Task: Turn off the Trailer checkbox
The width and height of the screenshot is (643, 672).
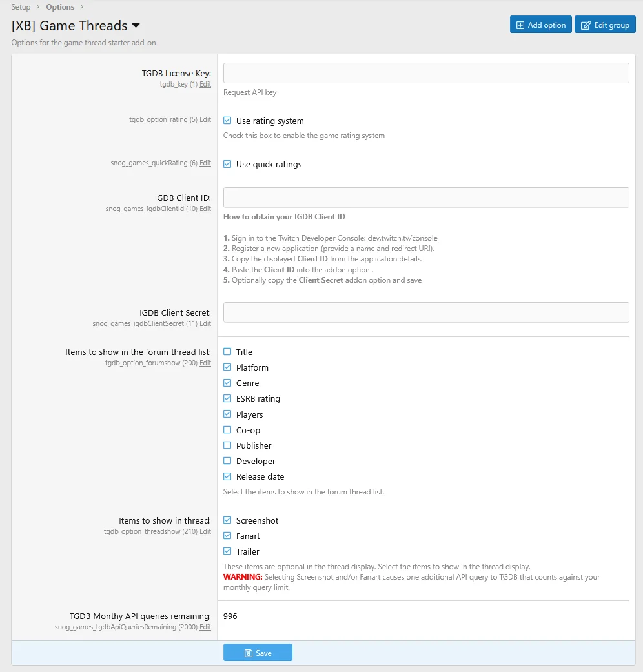Action: pos(227,551)
